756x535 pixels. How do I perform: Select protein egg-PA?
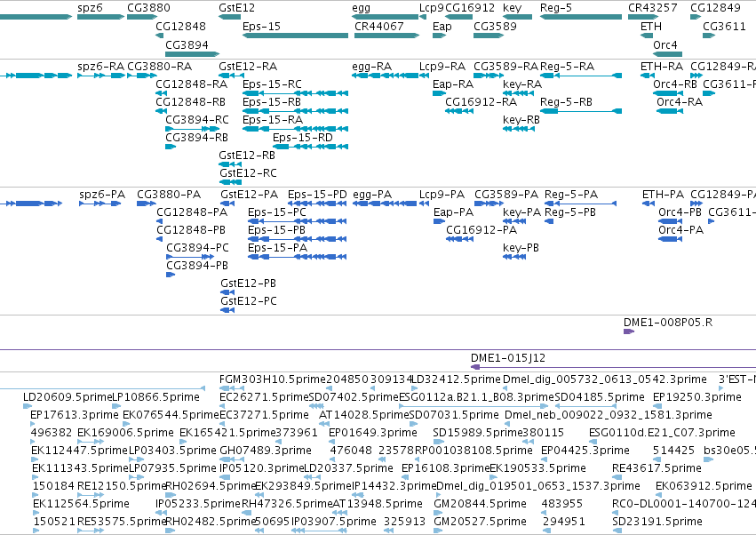(x=385, y=204)
